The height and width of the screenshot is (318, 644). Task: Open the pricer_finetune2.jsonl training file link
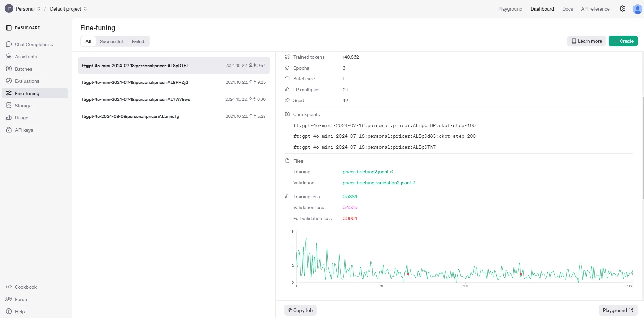pos(365,172)
